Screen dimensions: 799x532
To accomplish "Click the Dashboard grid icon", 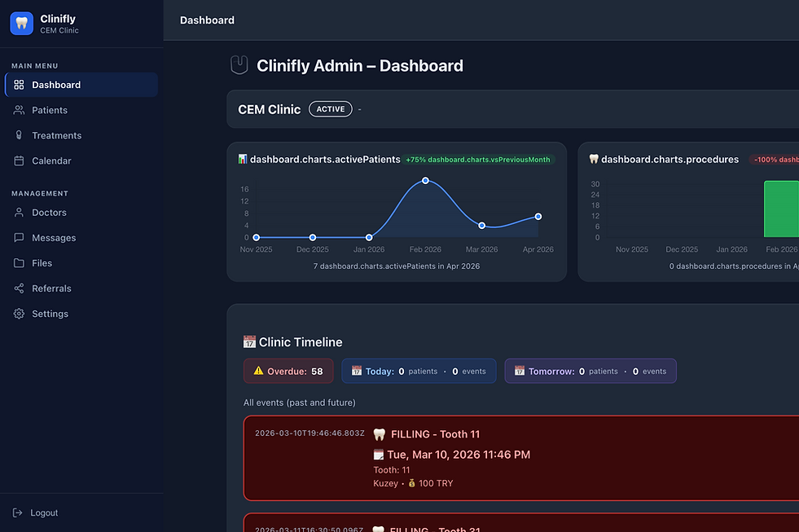I will pyautogui.click(x=19, y=85).
